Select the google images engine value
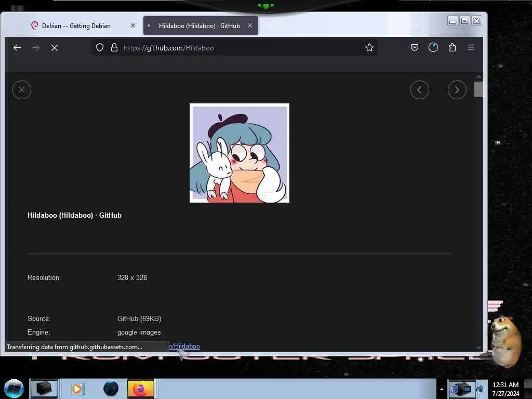This screenshot has width=532, height=399. [139, 332]
